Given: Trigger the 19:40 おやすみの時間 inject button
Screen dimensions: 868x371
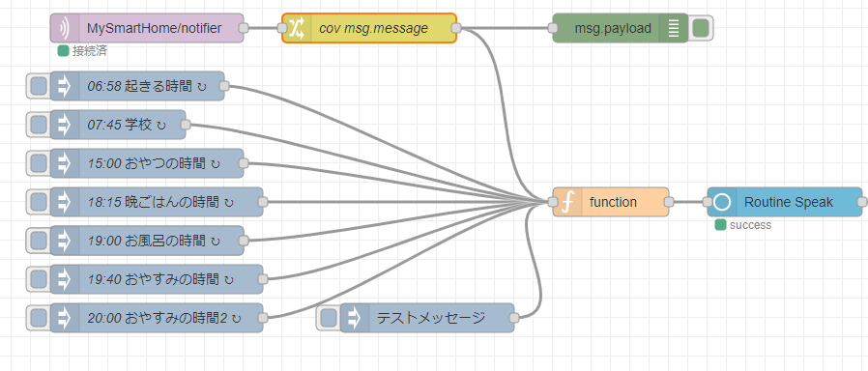Looking at the screenshot, I should (x=39, y=279).
